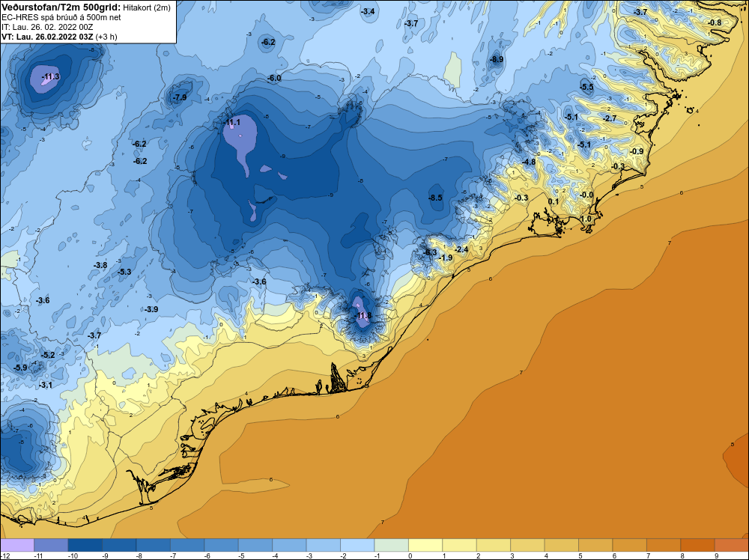
Task: Click the -8.9 temperature label
Action: pyautogui.click(x=497, y=59)
